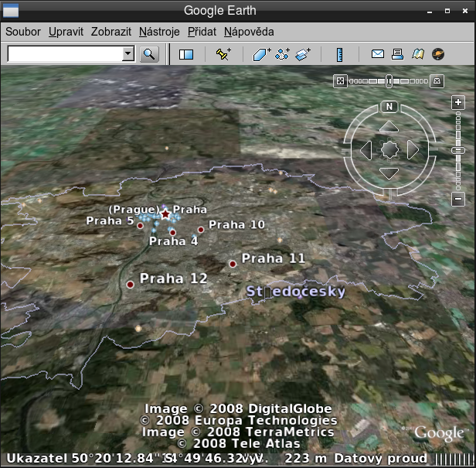Click the 223 m elevation readout
Viewport: 476px width, 468px height.
(x=306, y=458)
